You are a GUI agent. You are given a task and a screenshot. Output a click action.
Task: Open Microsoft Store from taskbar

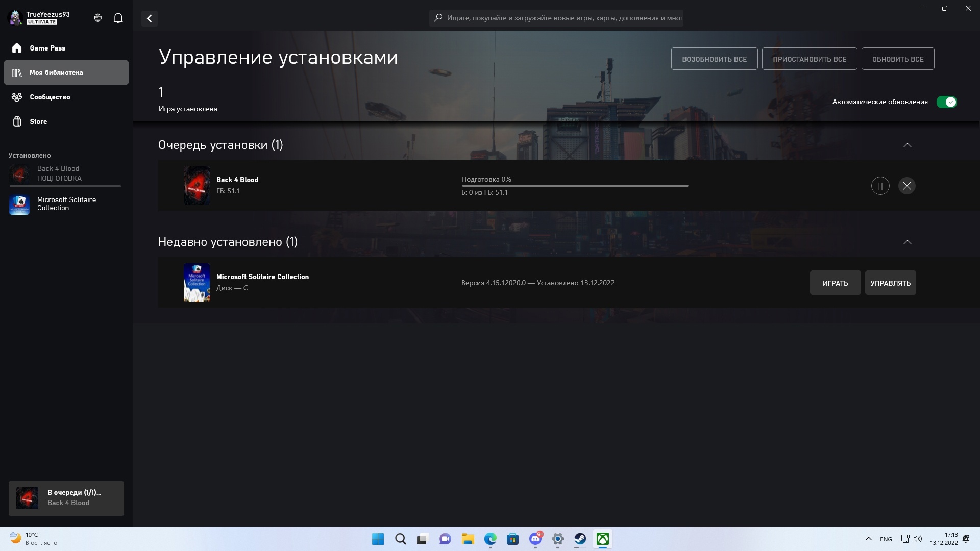[512, 539]
